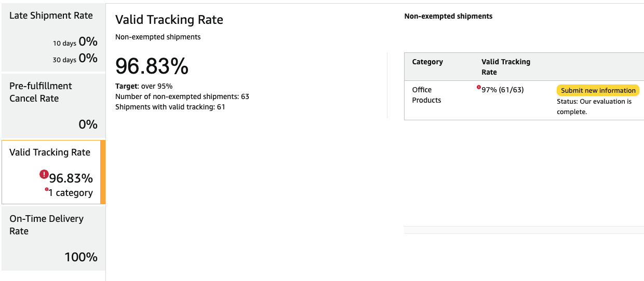
Task: Click the red alert icon beside 96.83%
Action: (44, 175)
